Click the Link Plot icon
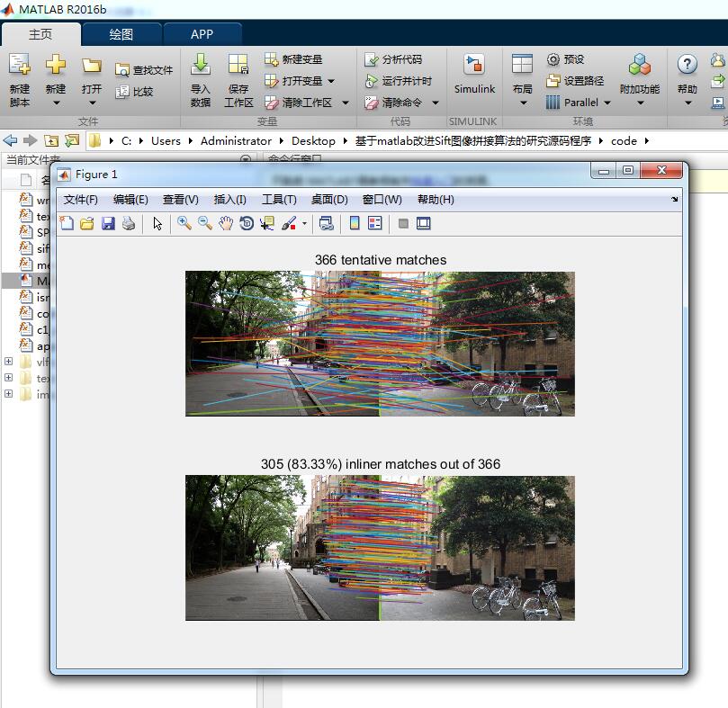 pyautogui.click(x=327, y=224)
